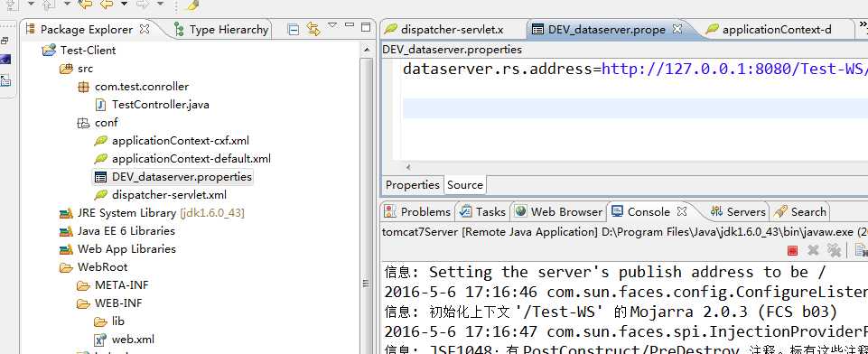868x354 pixels.
Task: Select the conf package node
Action: (x=98, y=123)
